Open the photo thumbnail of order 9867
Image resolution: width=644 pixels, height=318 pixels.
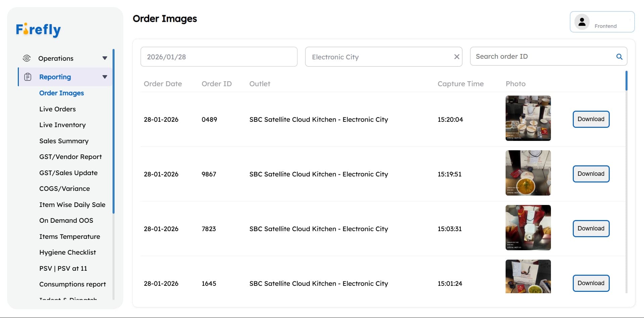tap(528, 173)
